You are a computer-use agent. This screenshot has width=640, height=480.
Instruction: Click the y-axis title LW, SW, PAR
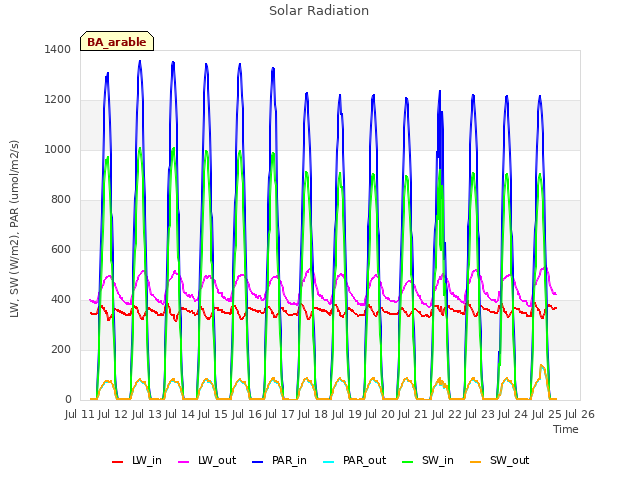tap(15, 229)
